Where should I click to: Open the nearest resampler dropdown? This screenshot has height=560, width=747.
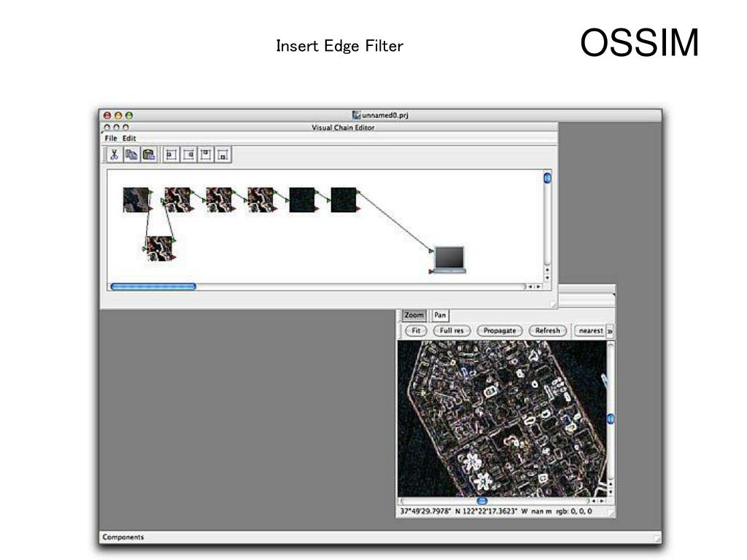point(589,330)
